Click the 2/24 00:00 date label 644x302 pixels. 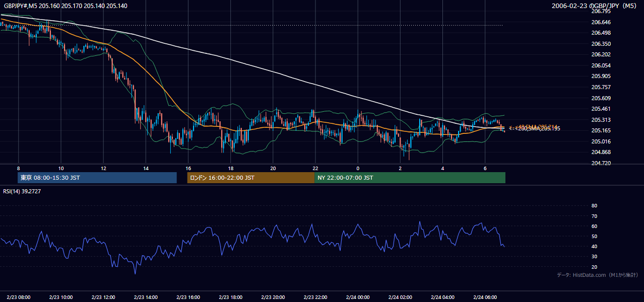[x=358, y=297]
